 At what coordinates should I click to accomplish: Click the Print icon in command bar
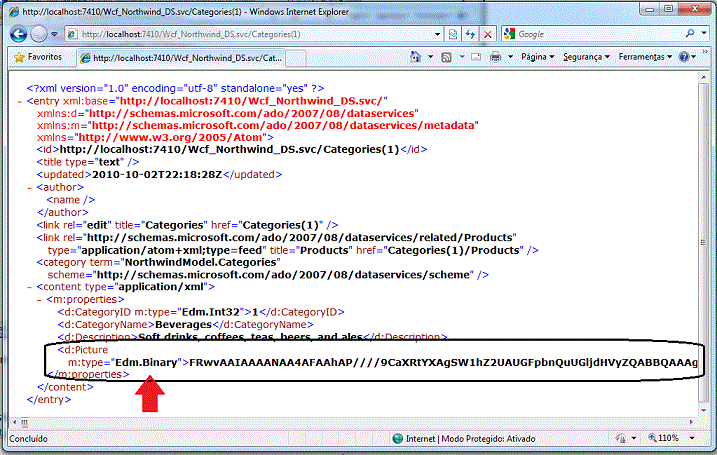494,57
